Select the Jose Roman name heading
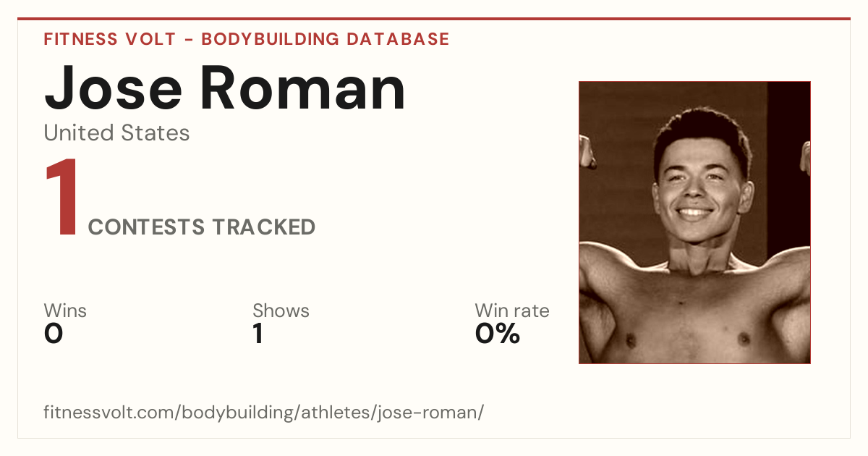Viewport: 868px width, 456px height. coord(225,87)
